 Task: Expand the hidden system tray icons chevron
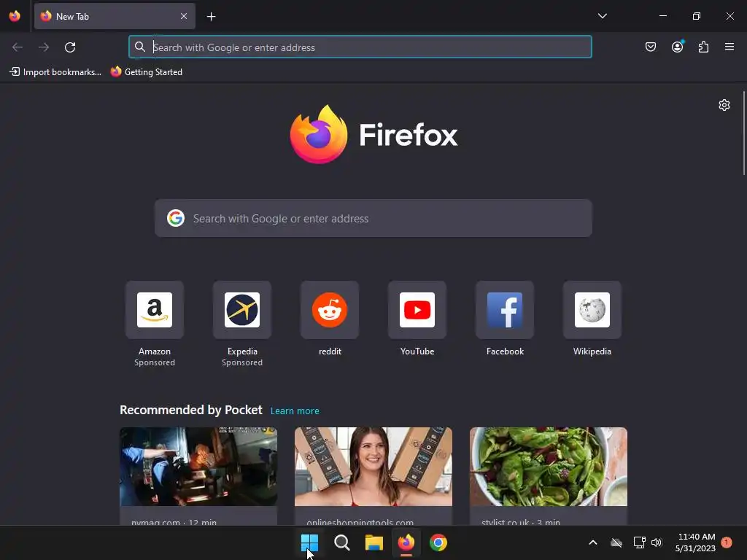click(x=593, y=542)
